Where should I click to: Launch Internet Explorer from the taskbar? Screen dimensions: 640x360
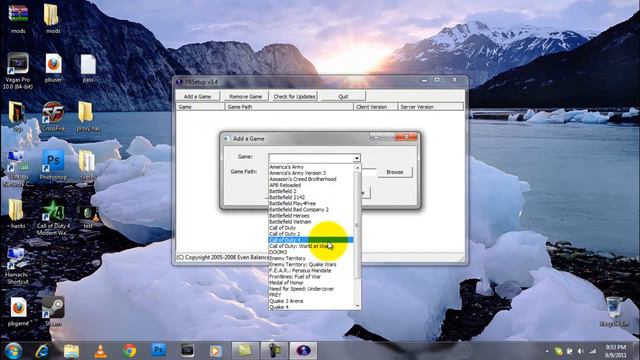pyautogui.click(x=42, y=351)
